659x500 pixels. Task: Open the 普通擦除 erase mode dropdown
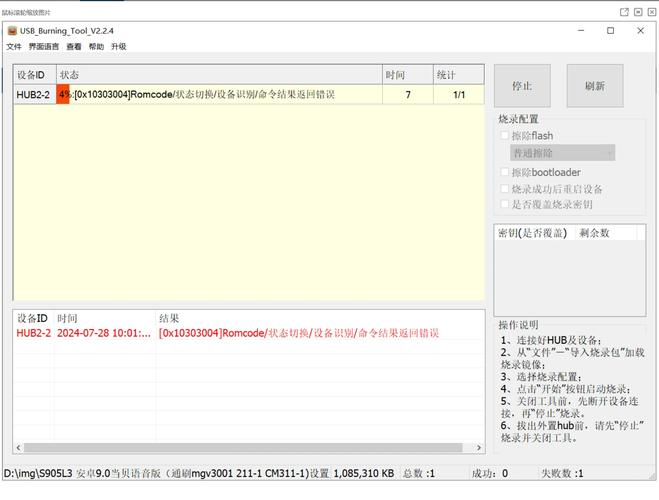562,153
